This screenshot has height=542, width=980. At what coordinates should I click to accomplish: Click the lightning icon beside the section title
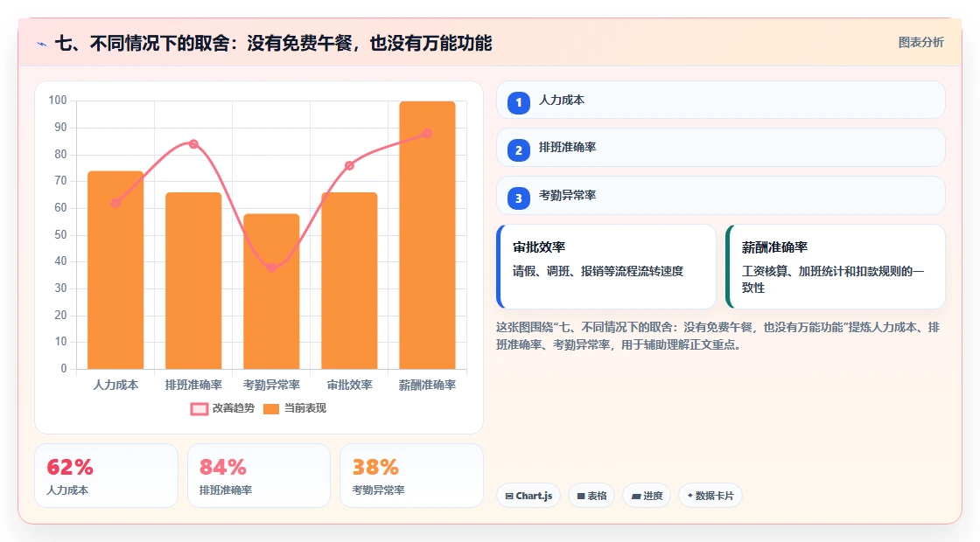point(42,44)
